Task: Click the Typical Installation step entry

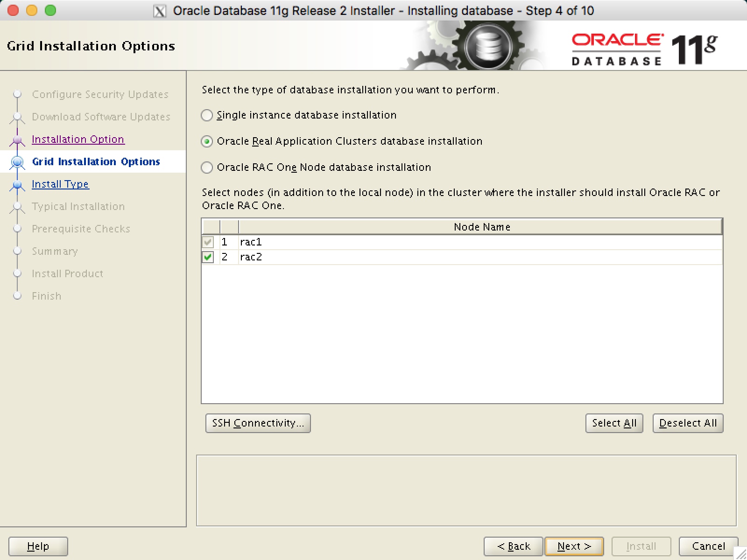Action: 78,207
